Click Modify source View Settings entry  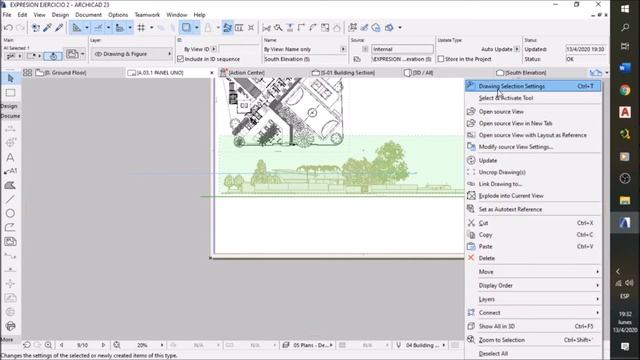coord(533,147)
